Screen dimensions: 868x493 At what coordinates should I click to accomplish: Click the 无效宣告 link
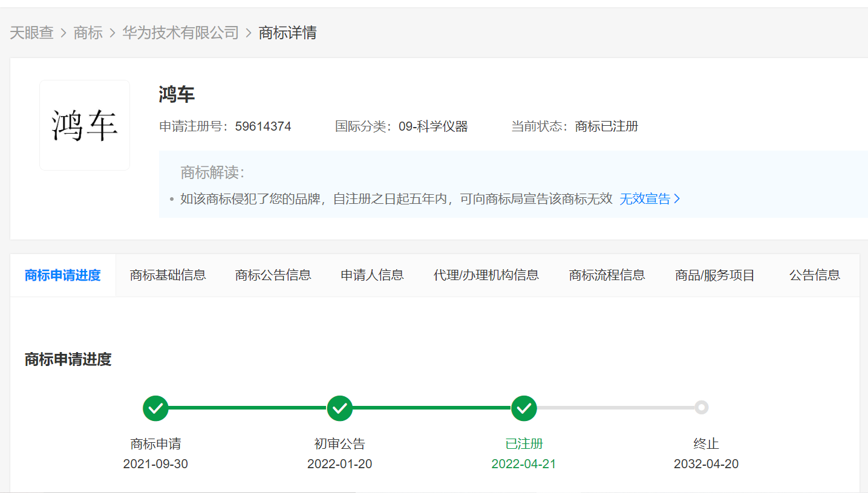coord(645,199)
